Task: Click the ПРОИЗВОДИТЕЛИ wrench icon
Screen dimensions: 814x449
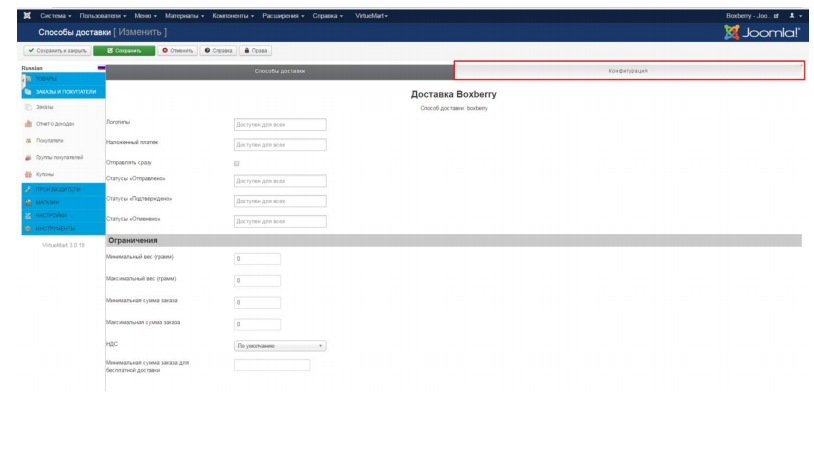Action: pos(28,189)
